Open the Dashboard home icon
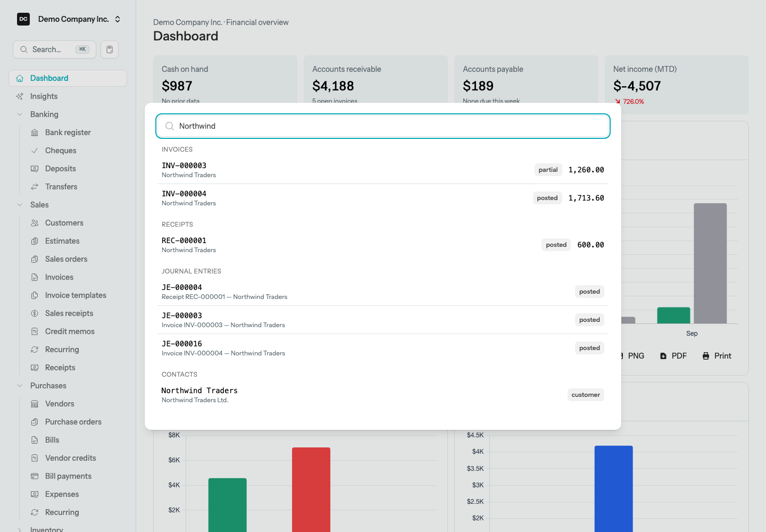The image size is (766, 532). [20, 78]
